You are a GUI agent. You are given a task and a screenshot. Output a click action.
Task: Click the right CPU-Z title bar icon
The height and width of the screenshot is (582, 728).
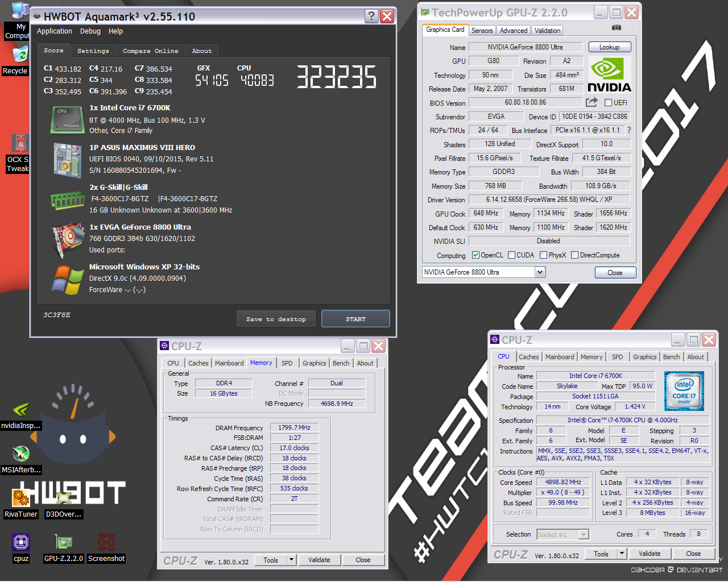495,340
